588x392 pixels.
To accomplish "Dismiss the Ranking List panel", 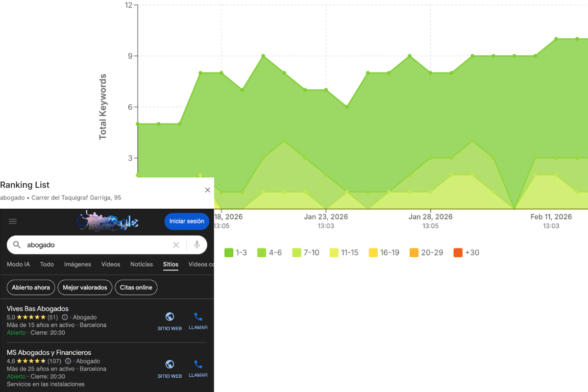I will pos(207,190).
